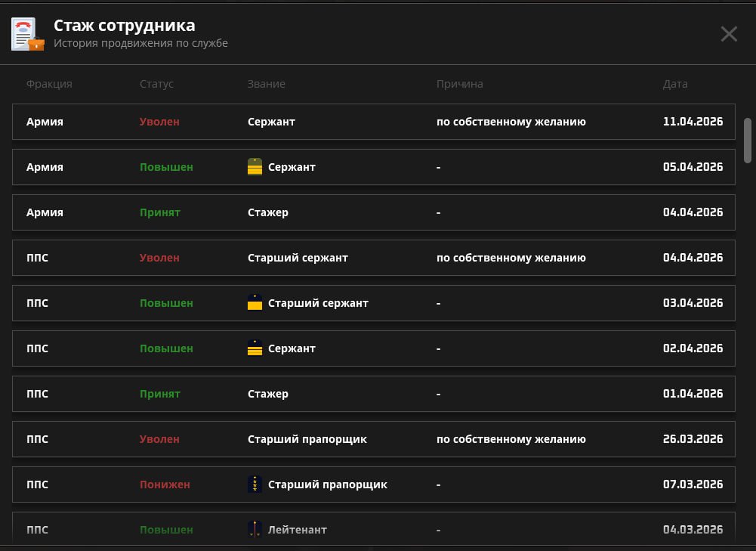Click the Лейтенант rank text

pyautogui.click(x=298, y=530)
